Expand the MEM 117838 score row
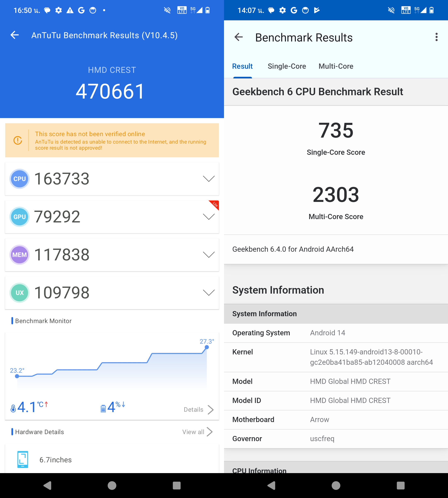Image resolution: width=448 pixels, height=498 pixels. tap(209, 255)
